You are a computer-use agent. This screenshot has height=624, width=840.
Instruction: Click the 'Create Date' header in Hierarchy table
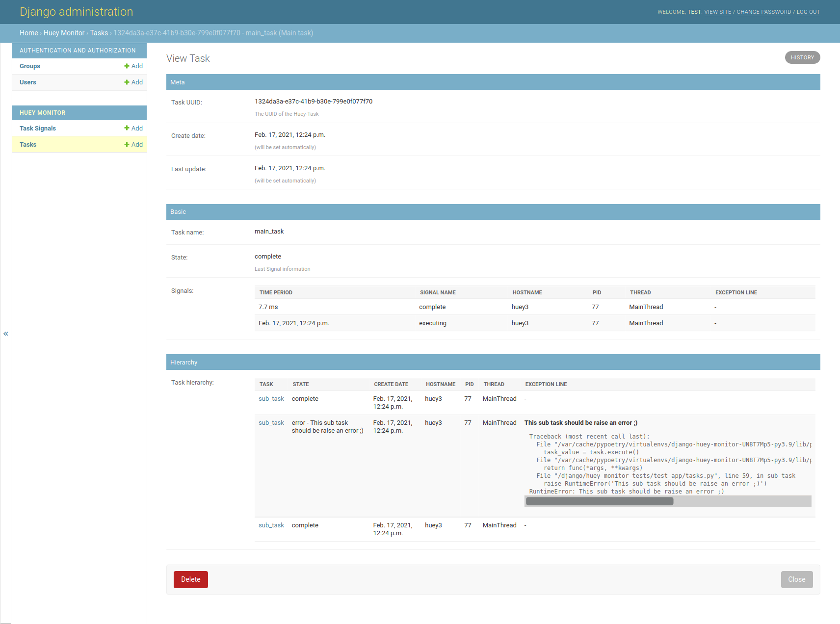391,384
